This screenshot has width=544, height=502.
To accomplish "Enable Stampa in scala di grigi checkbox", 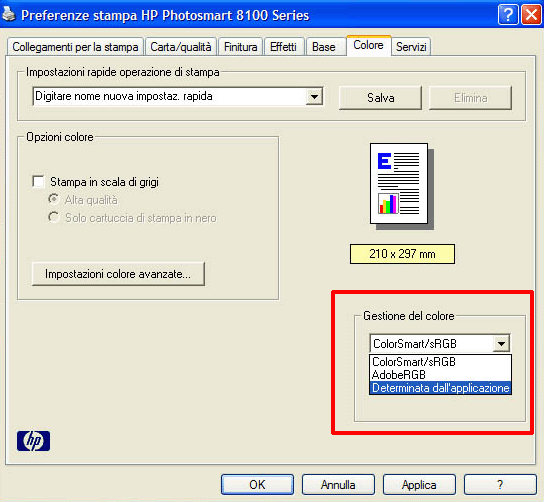I will 38,181.
